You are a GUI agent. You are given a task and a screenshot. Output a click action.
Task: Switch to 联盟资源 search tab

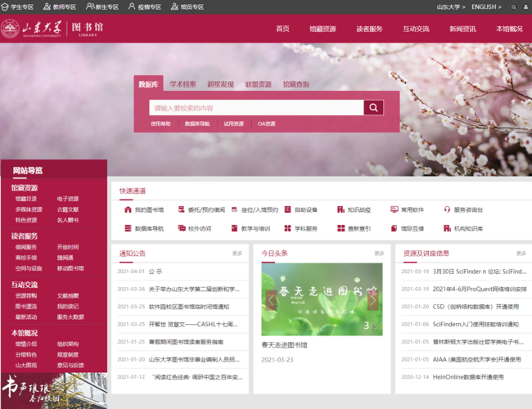click(x=258, y=84)
